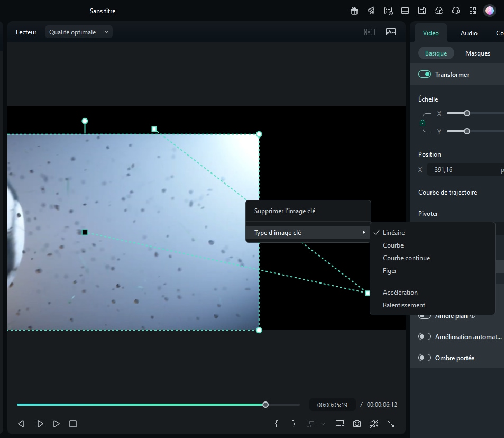This screenshot has height=438, width=504.
Task: Click the playback progress bar handle
Action: click(265, 405)
